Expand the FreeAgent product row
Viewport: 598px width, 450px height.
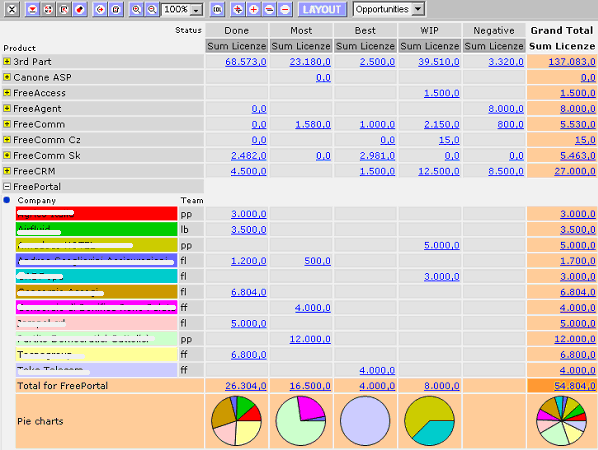[x=7, y=108]
